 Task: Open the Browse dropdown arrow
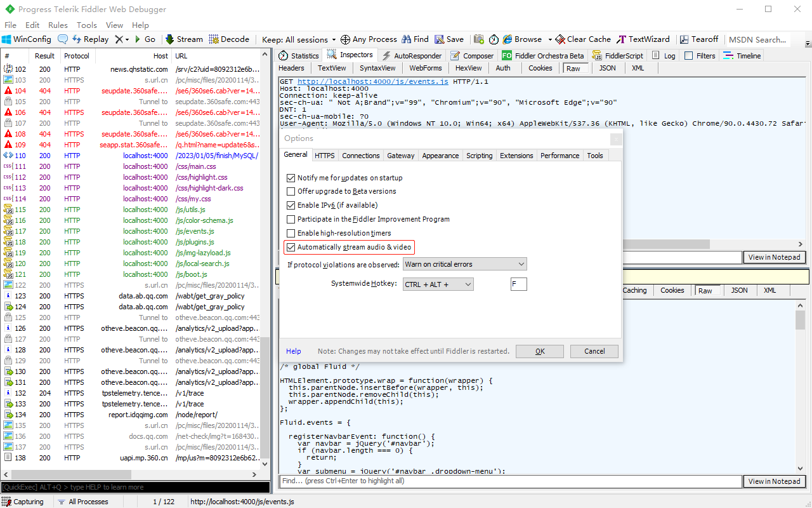click(550, 39)
